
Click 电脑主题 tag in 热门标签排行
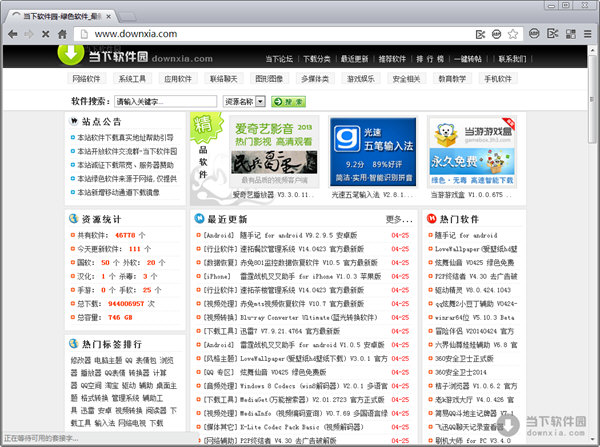pos(108,360)
